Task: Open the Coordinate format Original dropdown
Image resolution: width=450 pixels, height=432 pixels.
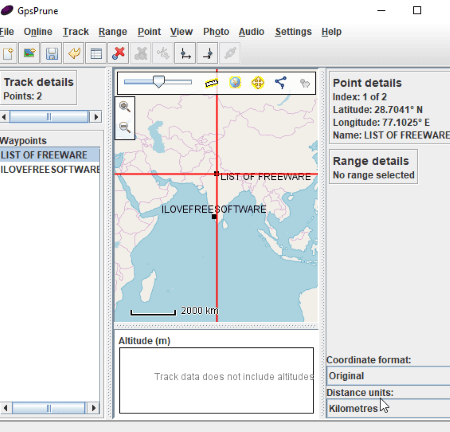Action: coord(388,376)
